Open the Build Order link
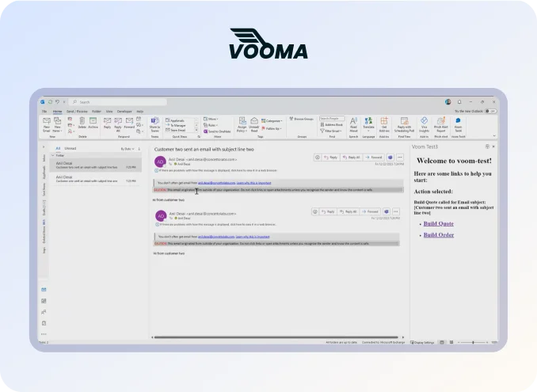 pyautogui.click(x=438, y=235)
